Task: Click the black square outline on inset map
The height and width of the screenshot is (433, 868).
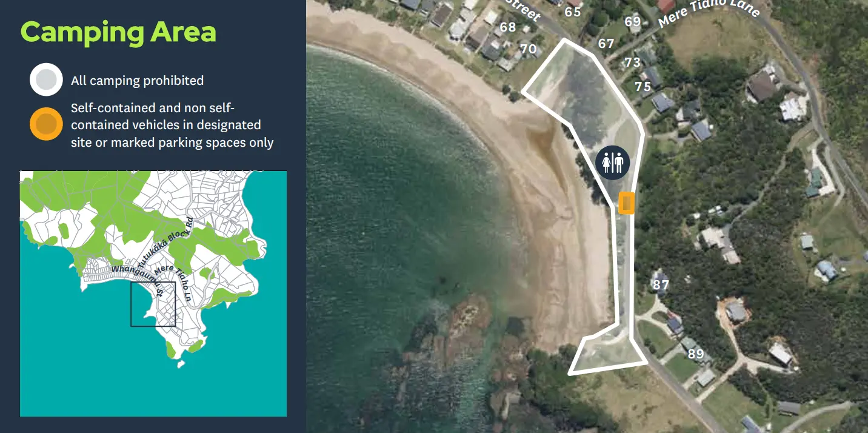Action: [x=153, y=304]
